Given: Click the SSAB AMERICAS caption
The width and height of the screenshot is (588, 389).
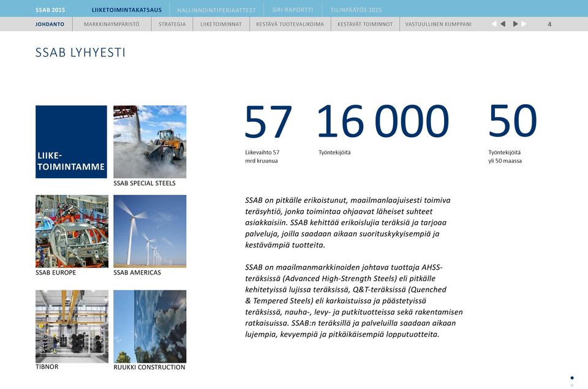Looking at the screenshot, I should (137, 273).
